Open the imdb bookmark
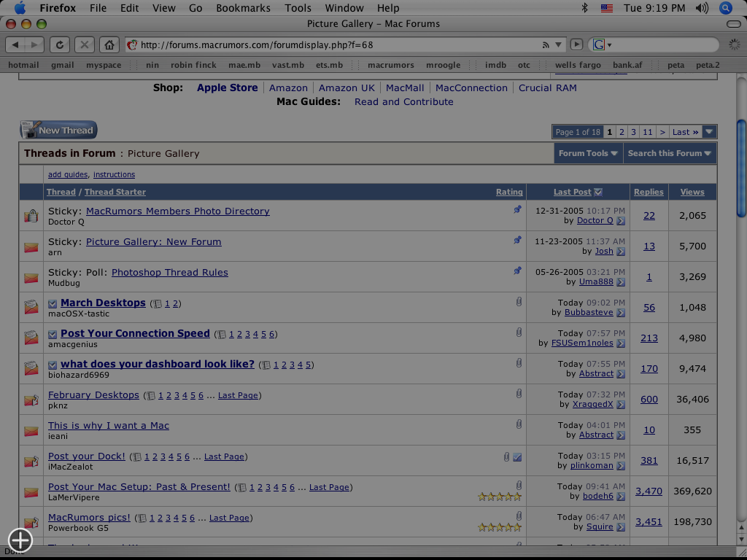Viewport: 747px width, 560px height. (x=495, y=65)
